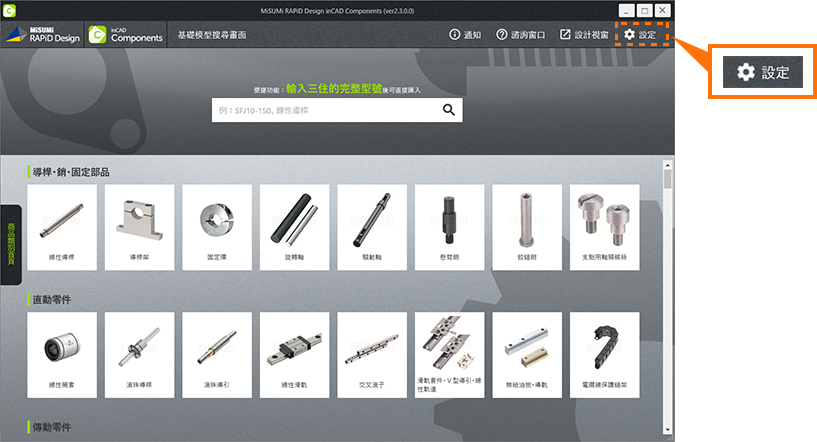Select the black cantilever pin thumbnail

pos(449,227)
